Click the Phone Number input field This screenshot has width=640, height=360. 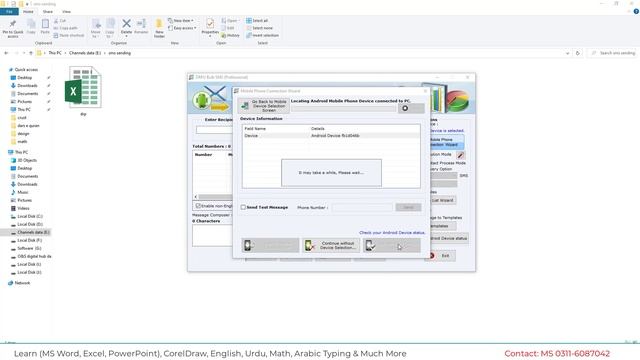(x=362, y=207)
